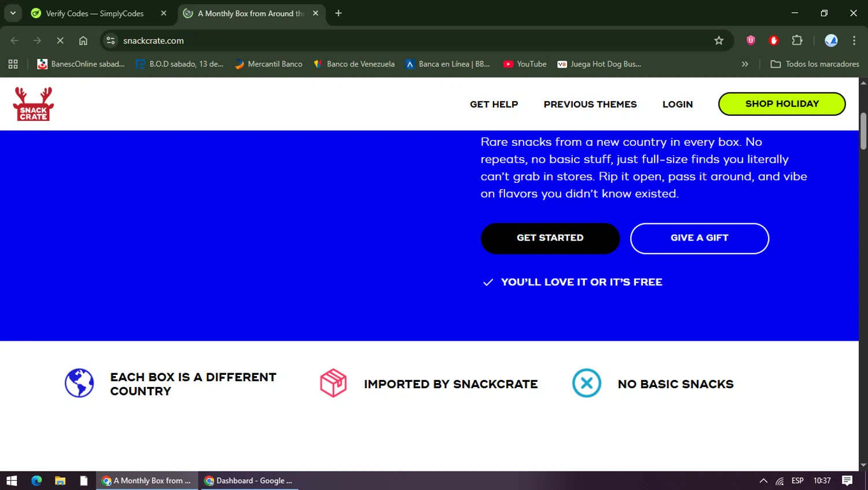The width and height of the screenshot is (868, 490).
Task: Show hidden system tray icons chevron
Action: point(763,481)
